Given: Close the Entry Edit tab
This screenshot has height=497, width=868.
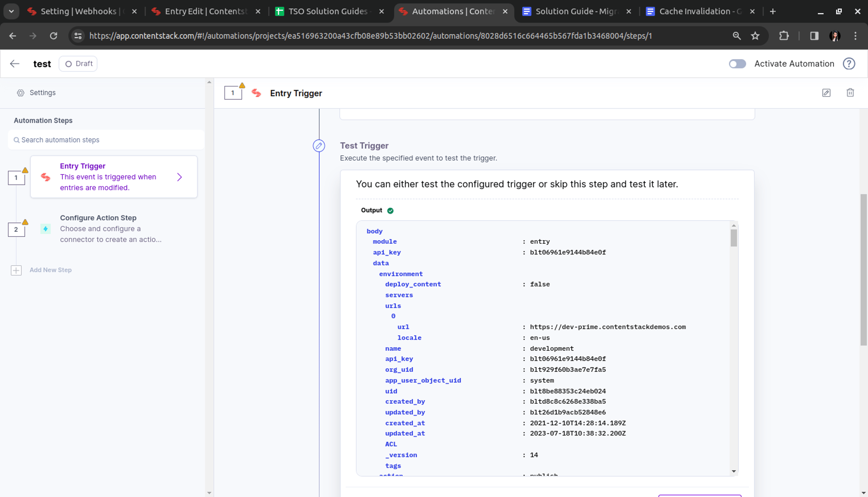Looking at the screenshot, I should [258, 12].
